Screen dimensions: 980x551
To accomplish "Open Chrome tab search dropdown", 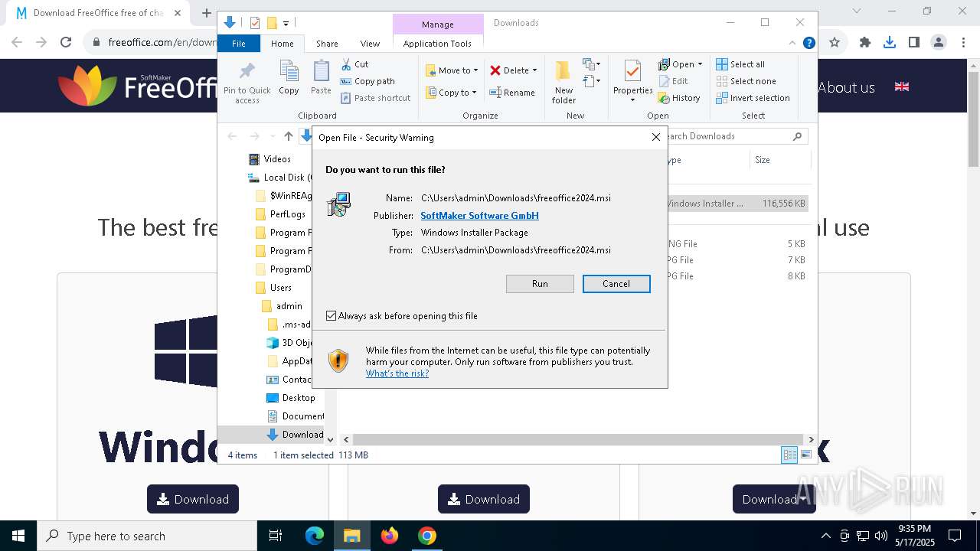I will 857,11.
